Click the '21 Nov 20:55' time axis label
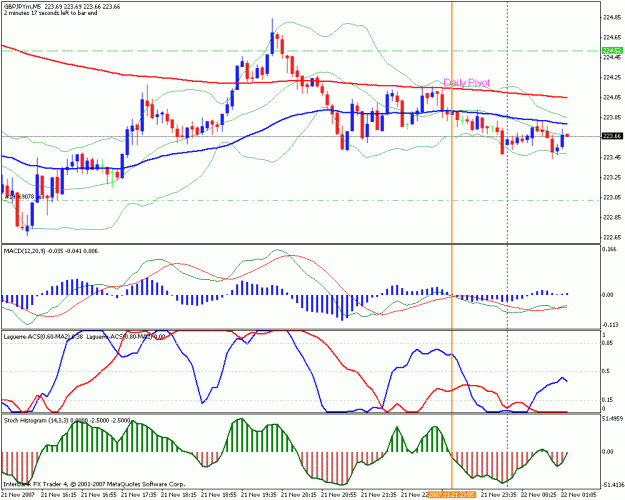The width and height of the screenshot is (625, 500). pos(339,494)
